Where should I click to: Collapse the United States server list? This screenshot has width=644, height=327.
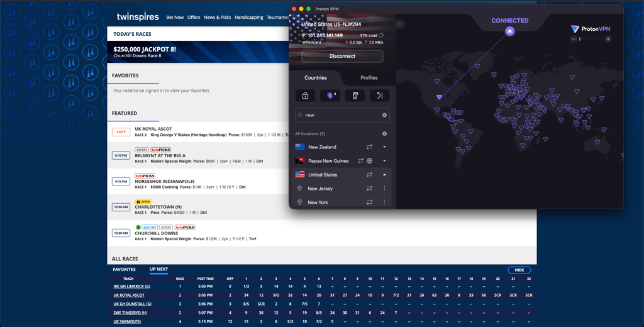(384, 175)
